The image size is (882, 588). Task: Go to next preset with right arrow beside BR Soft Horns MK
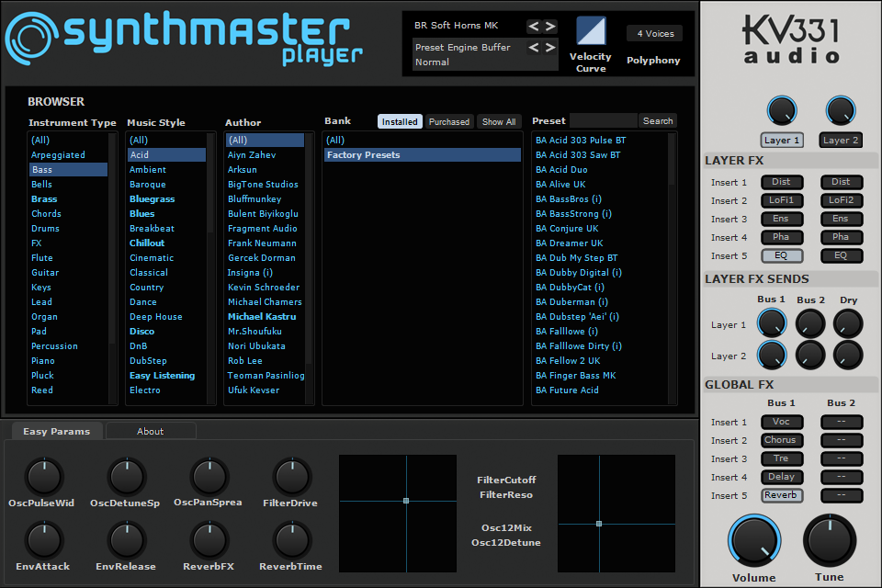click(x=550, y=26)
